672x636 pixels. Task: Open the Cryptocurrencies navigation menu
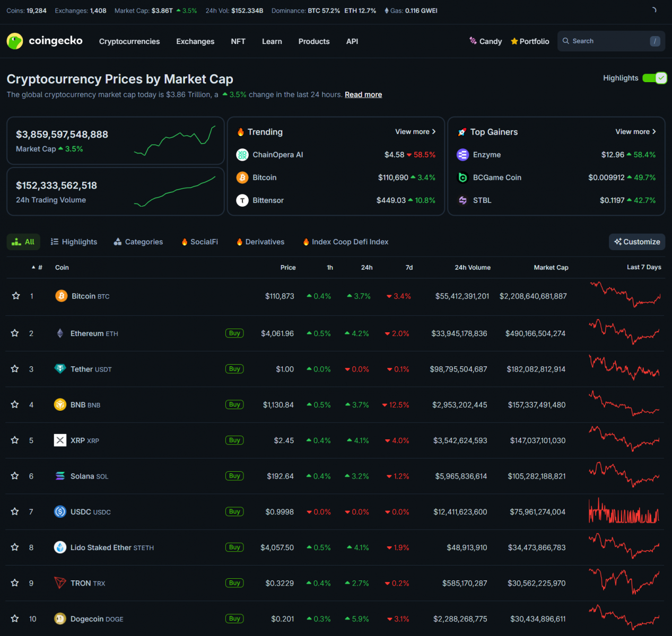click(129, 41)
